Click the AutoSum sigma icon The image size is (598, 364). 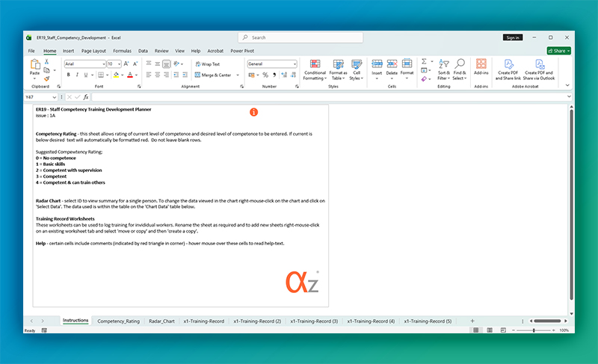click(x=424, y=61)
